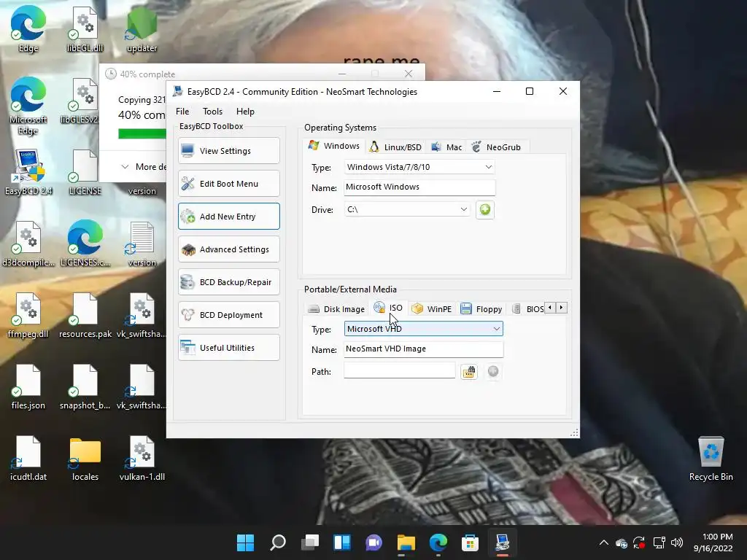The width and height of the screenshot is (747, 560).
Task: Select the vulkan-1.dll file icon
Action: click(x=142, y=458)
